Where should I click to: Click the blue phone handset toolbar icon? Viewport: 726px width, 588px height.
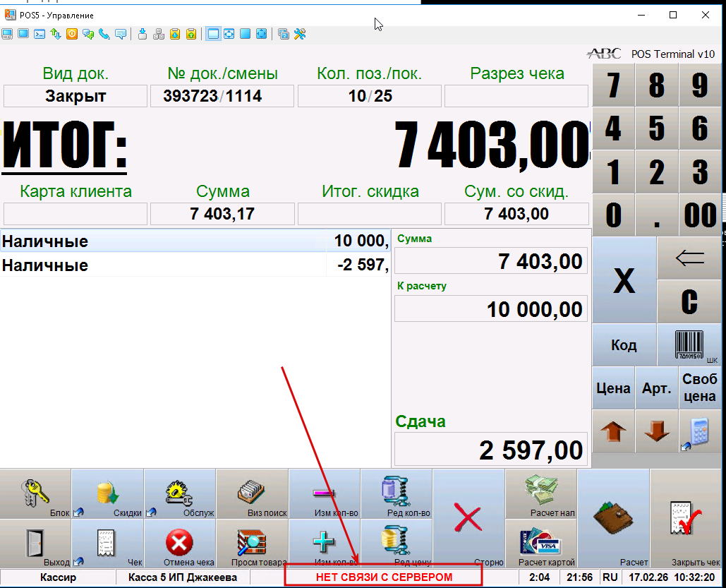104,34
